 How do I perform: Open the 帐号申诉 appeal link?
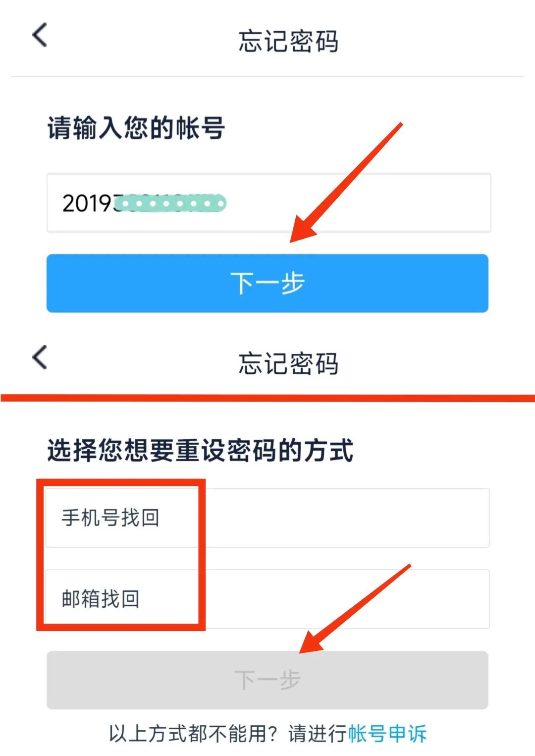(x=387, y=734)
